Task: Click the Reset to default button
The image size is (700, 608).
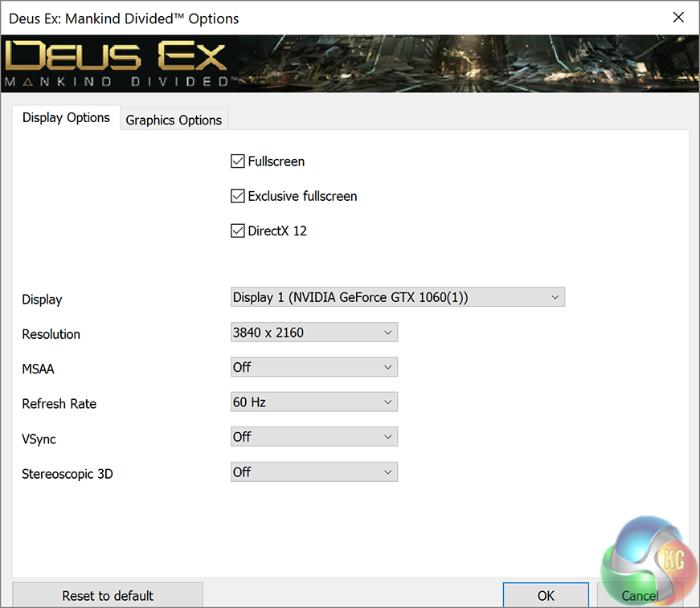Action: [108, 595]
